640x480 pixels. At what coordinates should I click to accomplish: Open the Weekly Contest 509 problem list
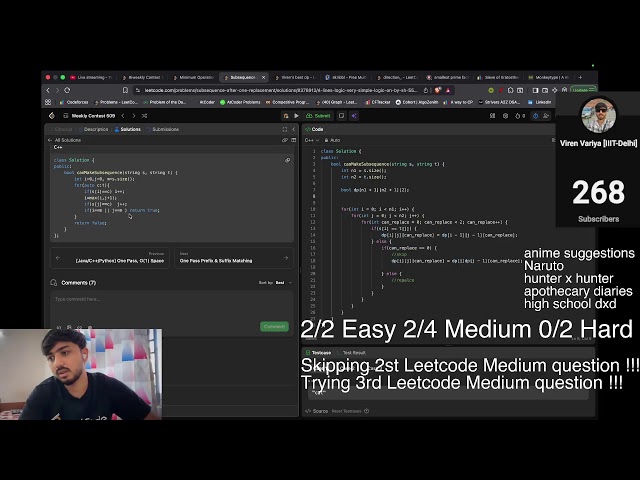[x=89, y=116]
